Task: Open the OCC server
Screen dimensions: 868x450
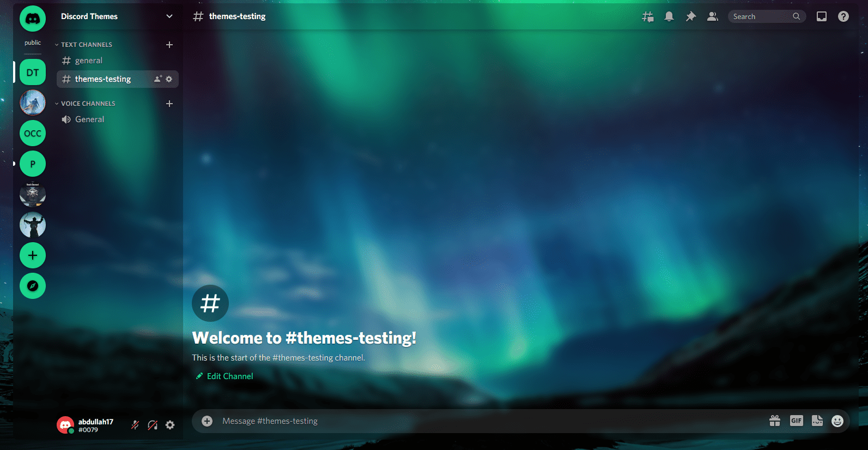Action: [33, 133]
